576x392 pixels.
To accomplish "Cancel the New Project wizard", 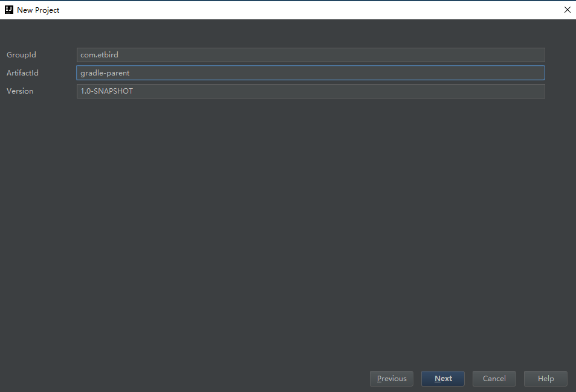I will click(x=494, y=379).
